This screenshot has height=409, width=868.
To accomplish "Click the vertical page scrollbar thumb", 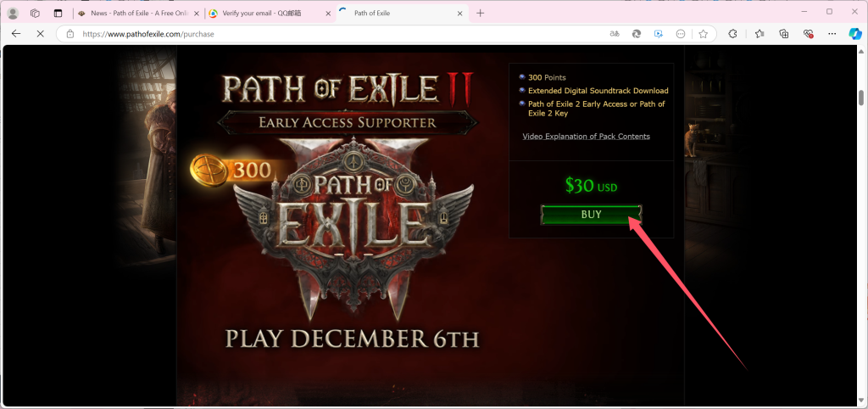I will tap(861, 97).
